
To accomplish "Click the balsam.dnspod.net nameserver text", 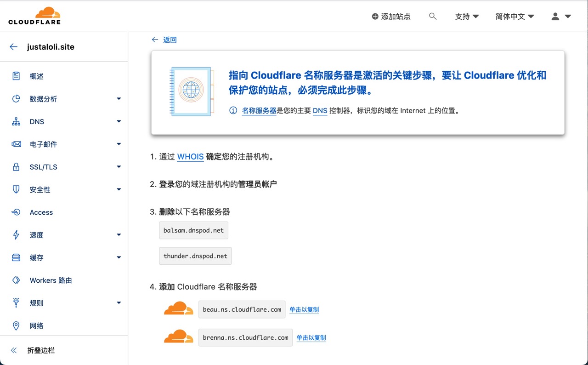I will point(193,230).
